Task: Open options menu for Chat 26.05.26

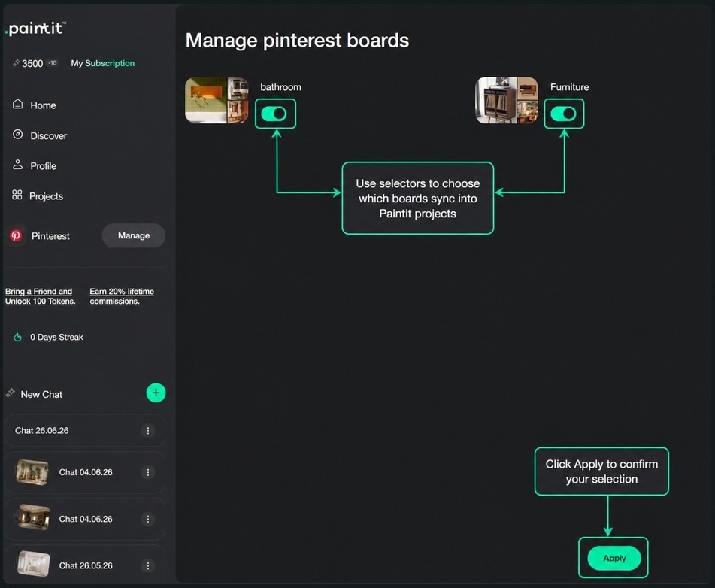Action: tap(148, 565)
